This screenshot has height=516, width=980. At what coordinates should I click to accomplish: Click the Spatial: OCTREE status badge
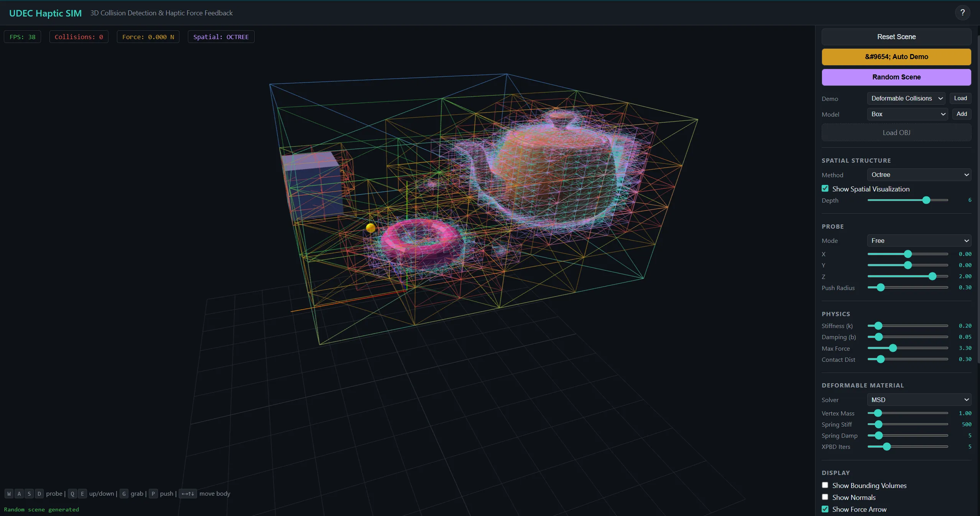[x=221, y=37]
